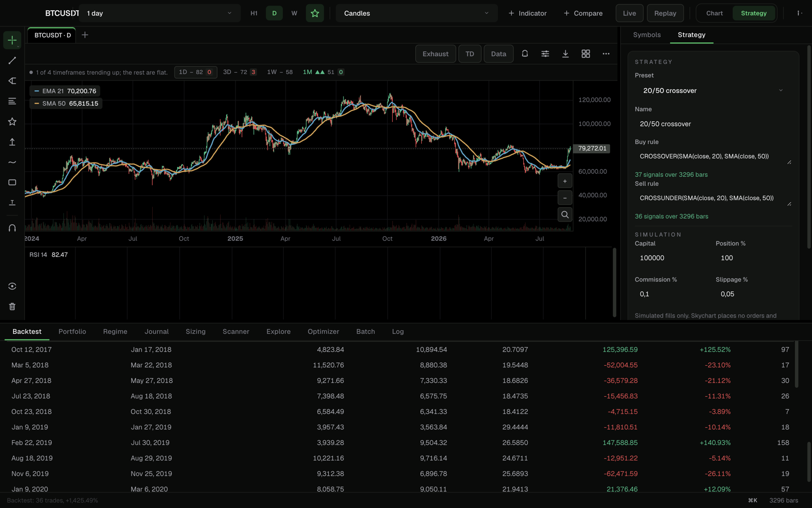Click the magnifier search icon on the chart
The height and width of the screenshot is (508, 812).
pyautogui.click(x=565, y=215)
